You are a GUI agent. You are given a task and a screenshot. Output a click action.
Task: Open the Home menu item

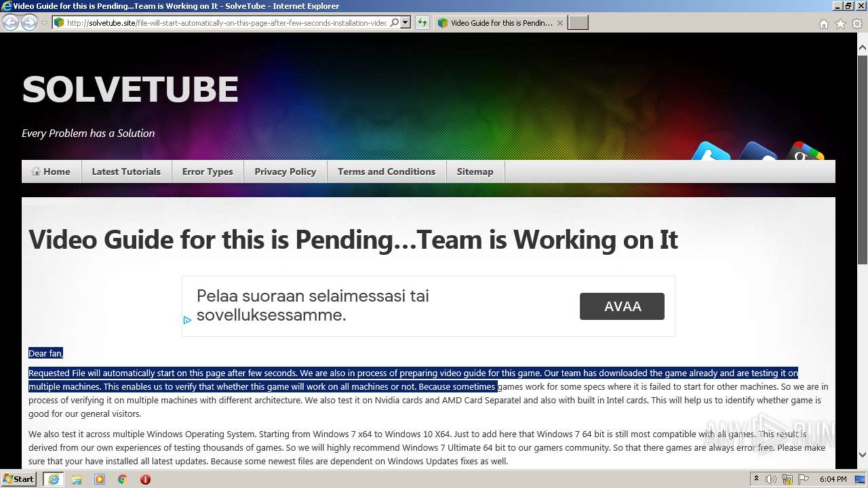52,171
